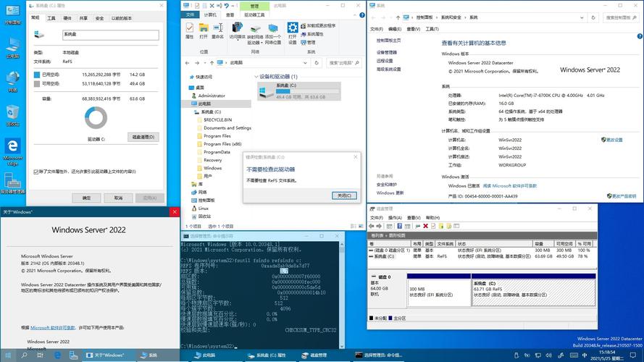The image size is (644, 362).
Task: Click the delete X icon in Explorer title toolbar
Action: click(212, 6)
